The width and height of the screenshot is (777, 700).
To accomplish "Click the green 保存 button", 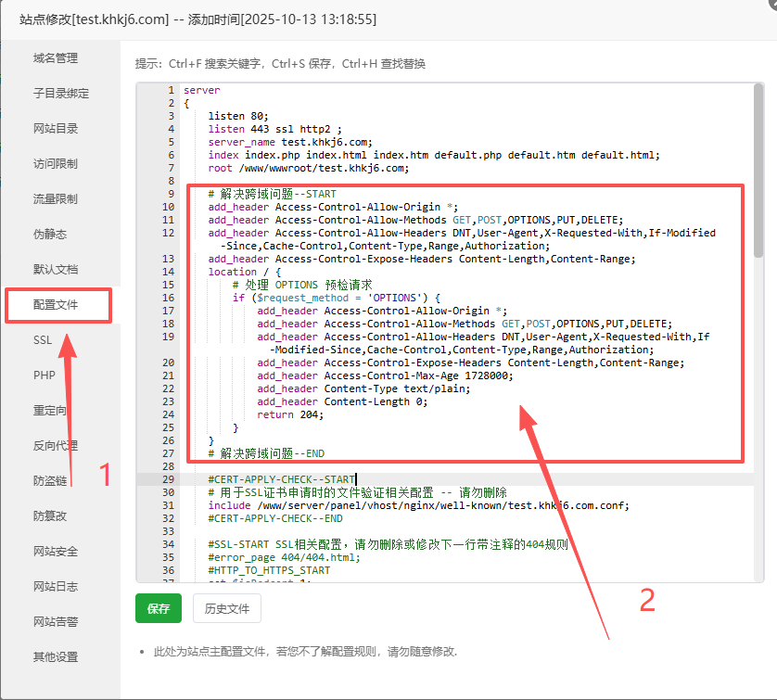I will tap(159, 608).
